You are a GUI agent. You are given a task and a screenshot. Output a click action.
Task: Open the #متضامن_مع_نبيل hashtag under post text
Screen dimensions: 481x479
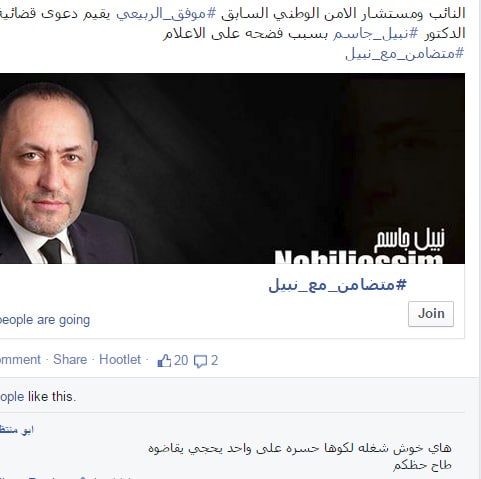[x=404, y=53]
